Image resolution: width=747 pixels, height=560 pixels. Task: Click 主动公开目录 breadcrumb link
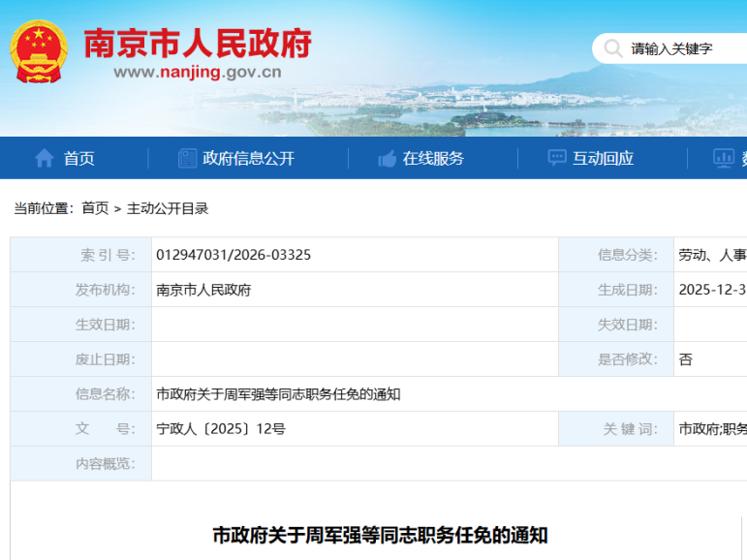pos(168,208)
